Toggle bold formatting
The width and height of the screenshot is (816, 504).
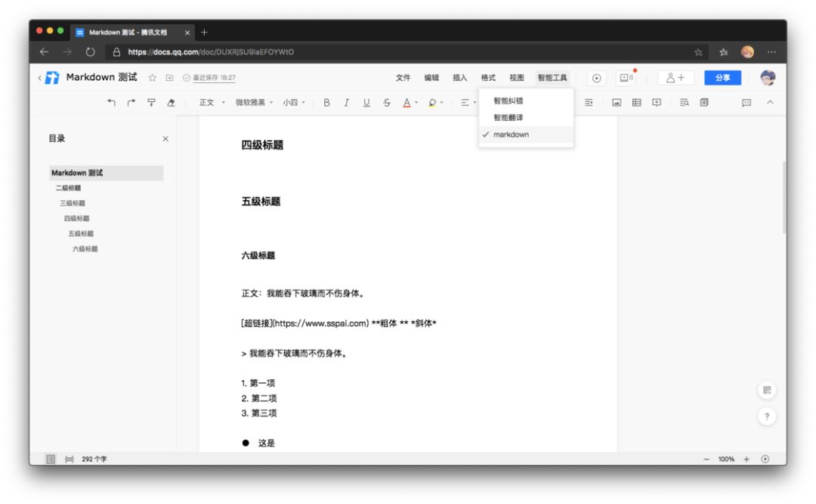[327, 103]
